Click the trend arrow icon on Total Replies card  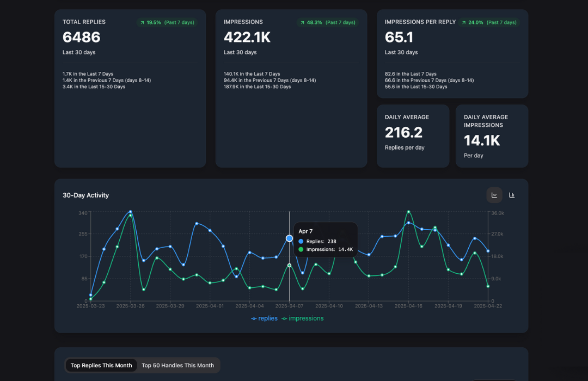tap(143, 22)
